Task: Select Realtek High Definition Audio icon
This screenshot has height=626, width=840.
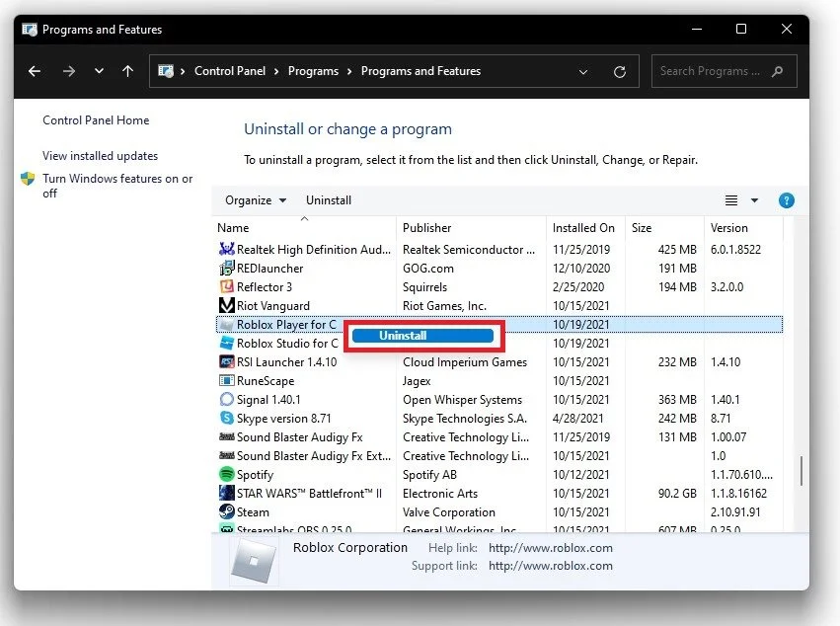Action: coord(227,249)
